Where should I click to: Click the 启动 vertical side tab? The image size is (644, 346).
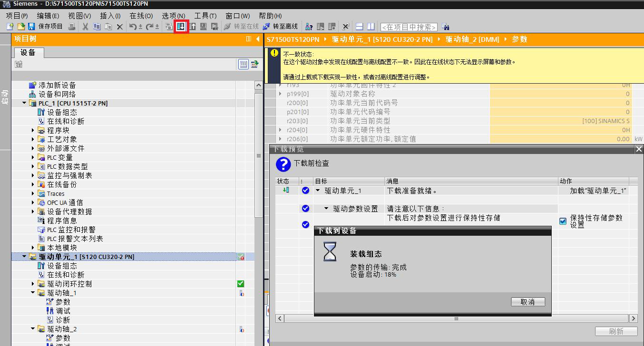click(x=5, y=97)
